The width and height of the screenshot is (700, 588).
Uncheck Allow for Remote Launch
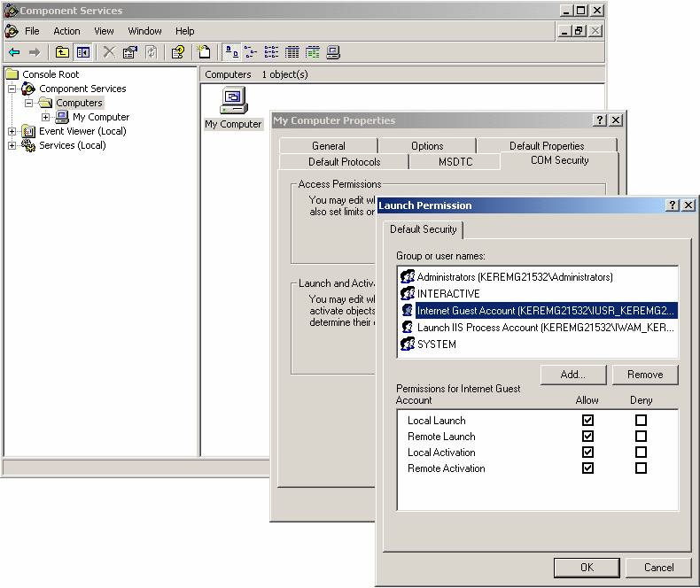tap(587, 437)
